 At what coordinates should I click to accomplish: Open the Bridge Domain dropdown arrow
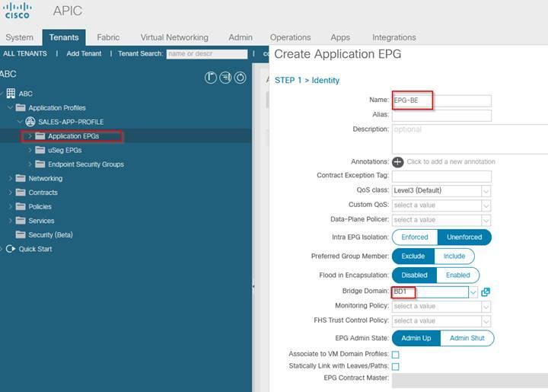pos(473,292)
